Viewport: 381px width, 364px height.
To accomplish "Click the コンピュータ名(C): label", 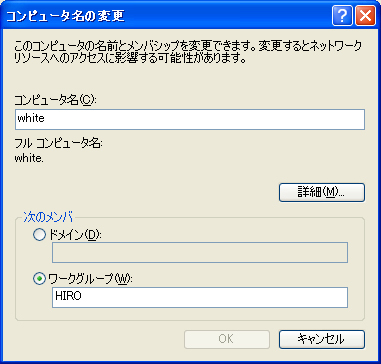I will click(x=55, y=100).
